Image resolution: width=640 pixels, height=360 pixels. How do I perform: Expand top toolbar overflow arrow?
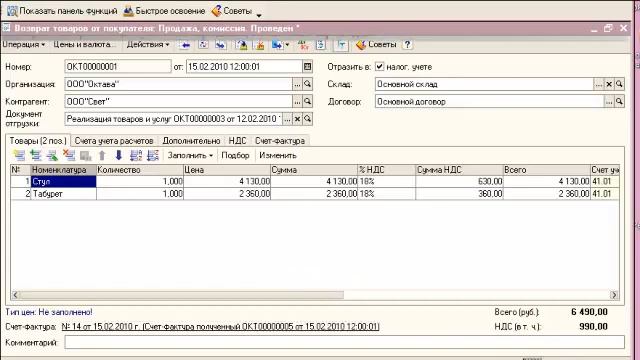(259, 16)
